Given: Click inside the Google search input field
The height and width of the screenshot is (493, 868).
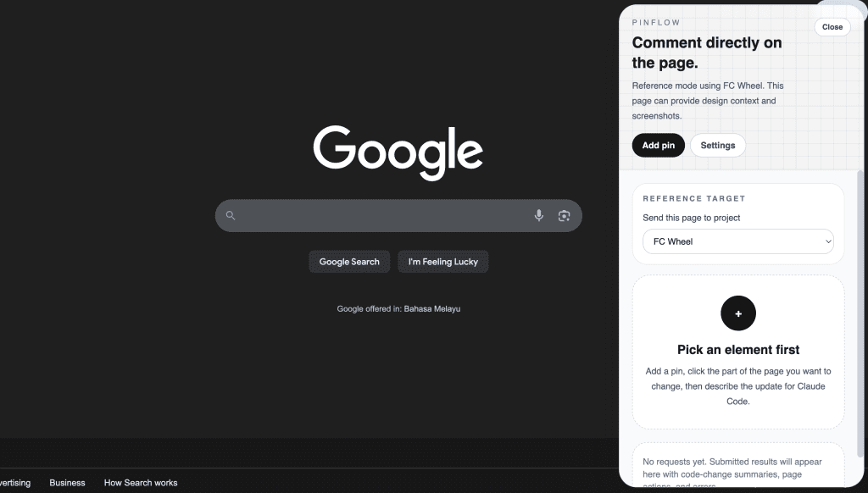Looking at the screenshot, I should click(x=381, y=215).
